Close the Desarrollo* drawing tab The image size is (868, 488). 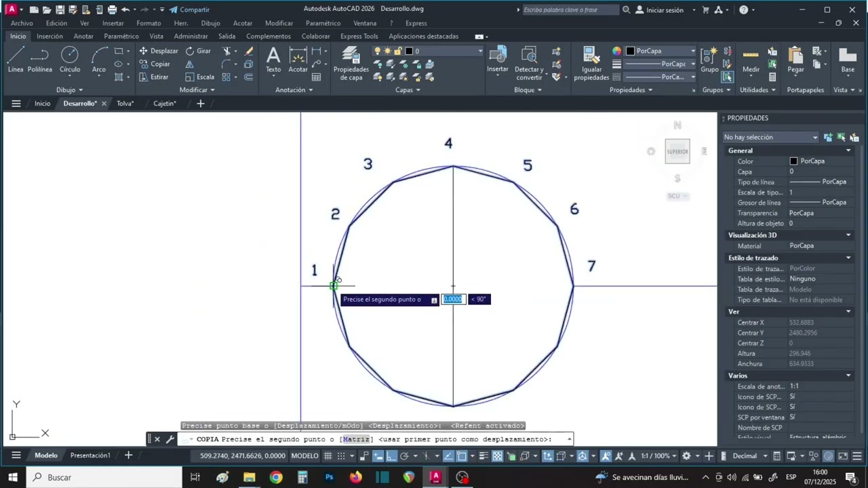pyautogui.click(x=104, y=104)
